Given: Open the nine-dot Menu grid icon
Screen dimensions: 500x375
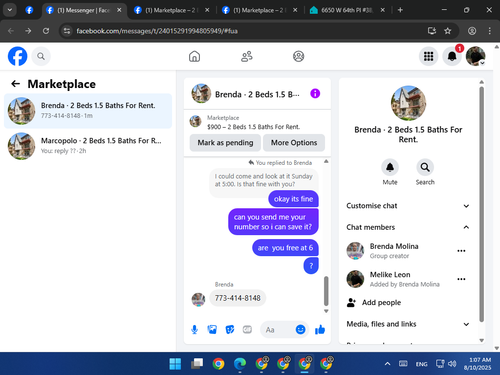Looking at the screenshot, I should [428, 56].
